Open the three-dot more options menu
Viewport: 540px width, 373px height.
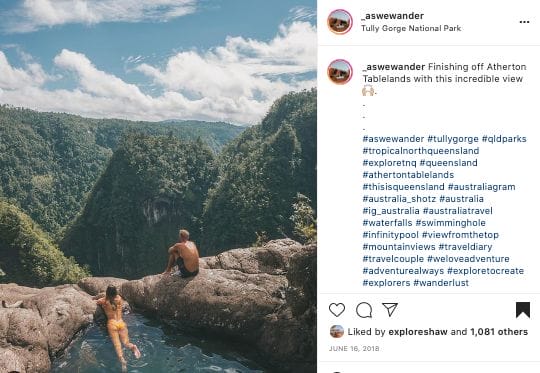(x=524, y=22)
